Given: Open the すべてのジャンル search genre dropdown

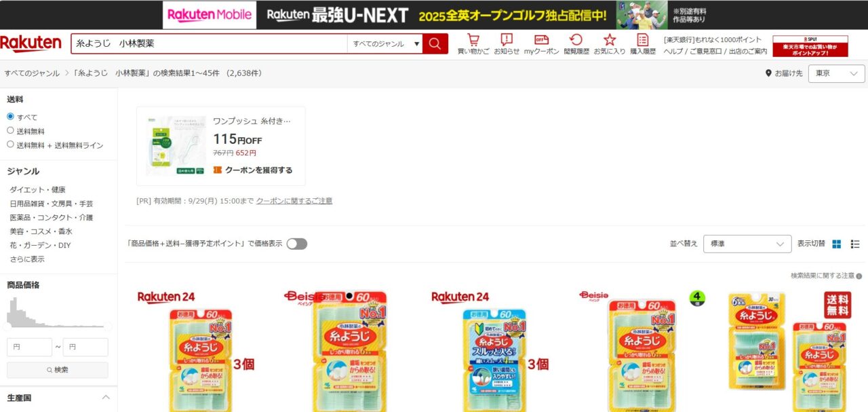Looking at the screenshot, I should (384, 43).
